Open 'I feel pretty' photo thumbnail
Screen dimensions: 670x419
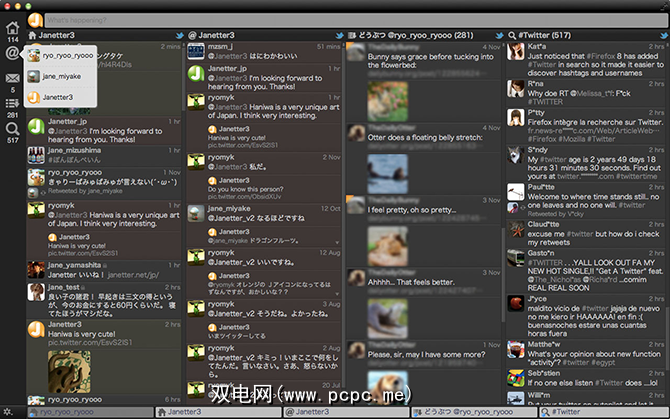[388, 246]
